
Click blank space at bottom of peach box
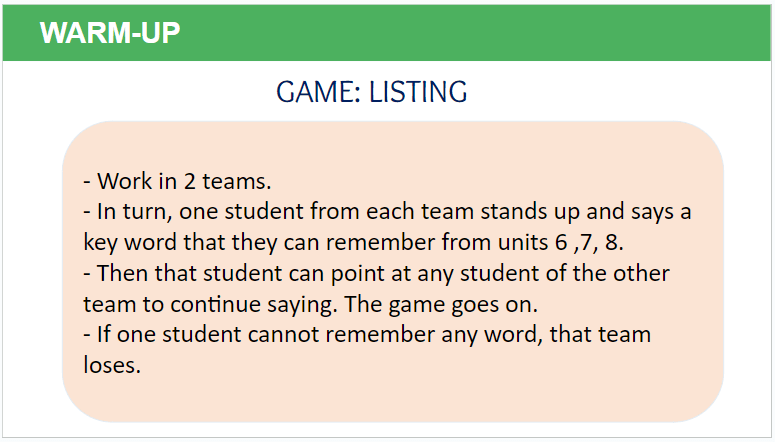392,402
